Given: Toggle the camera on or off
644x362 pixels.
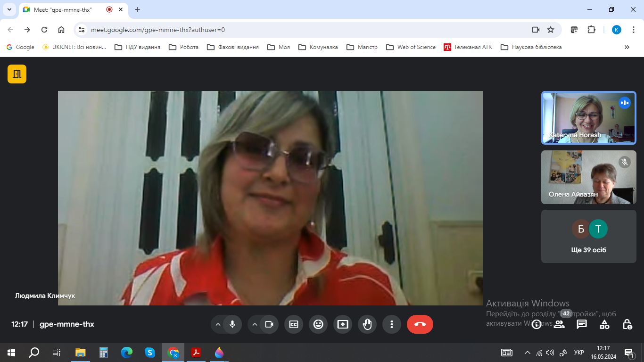Looking at the screenshot, I should point(269,324).
